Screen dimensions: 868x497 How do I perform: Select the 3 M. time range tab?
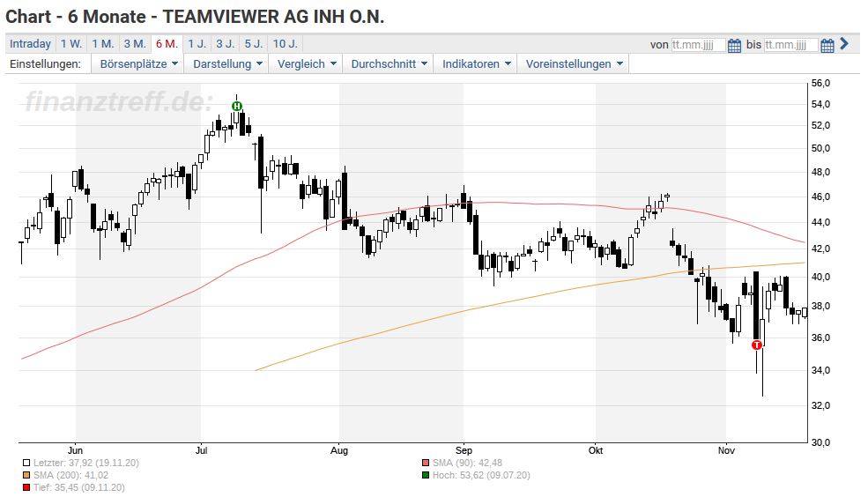coord(135,44)
